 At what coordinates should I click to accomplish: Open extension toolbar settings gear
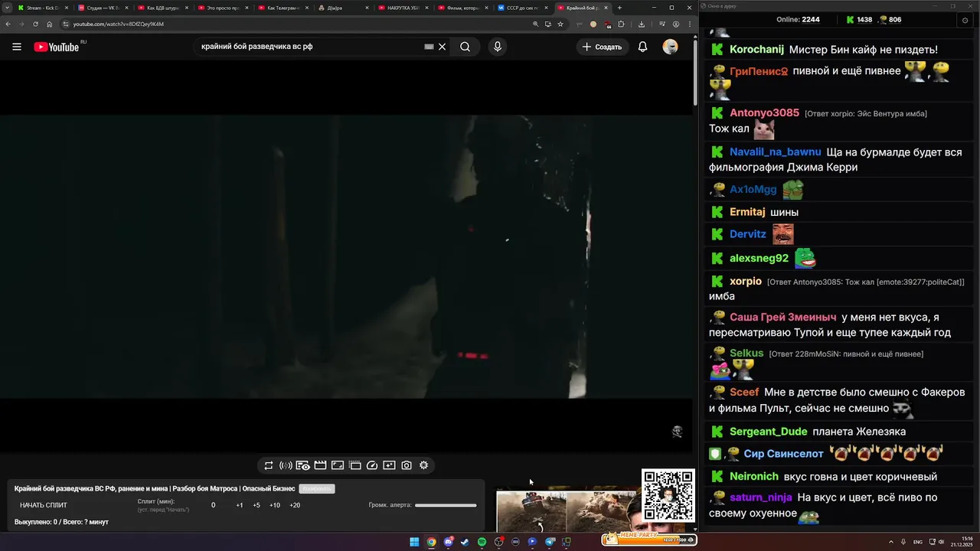(423, 465)
